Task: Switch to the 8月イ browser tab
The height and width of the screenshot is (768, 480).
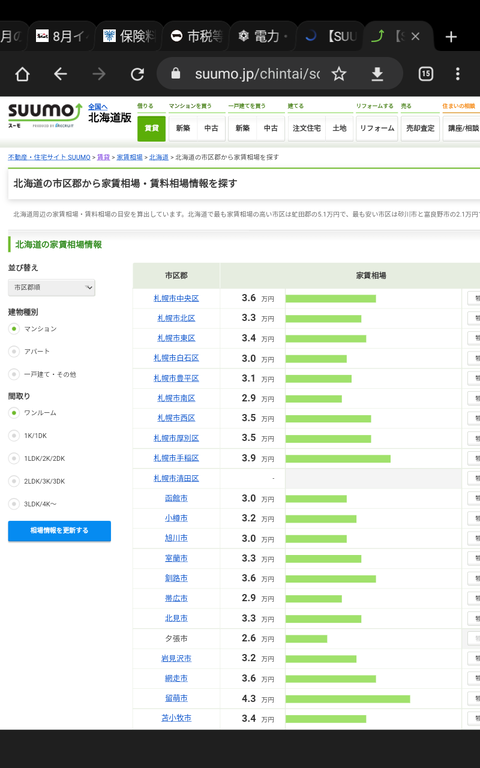Action: click(x=62, y=36)
